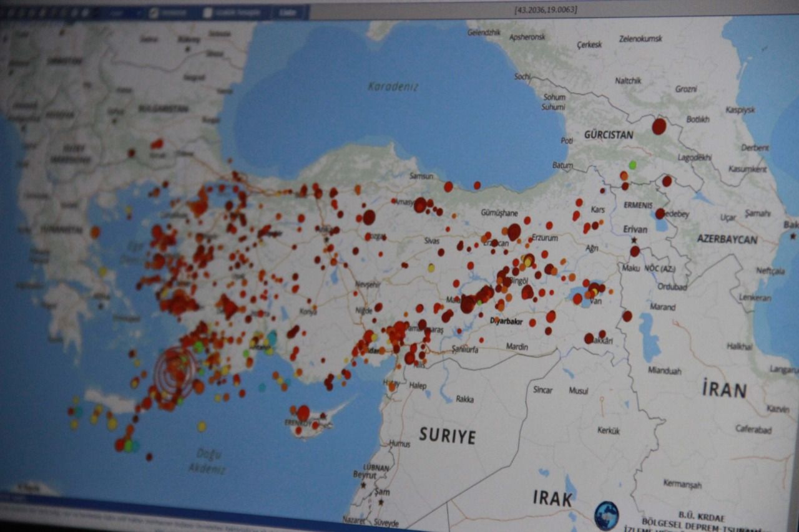Click the Halep city label

tap(418, 385)
